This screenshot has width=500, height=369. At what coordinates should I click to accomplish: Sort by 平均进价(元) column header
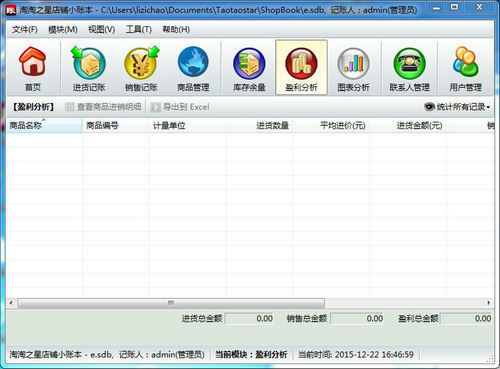[331, 126]
